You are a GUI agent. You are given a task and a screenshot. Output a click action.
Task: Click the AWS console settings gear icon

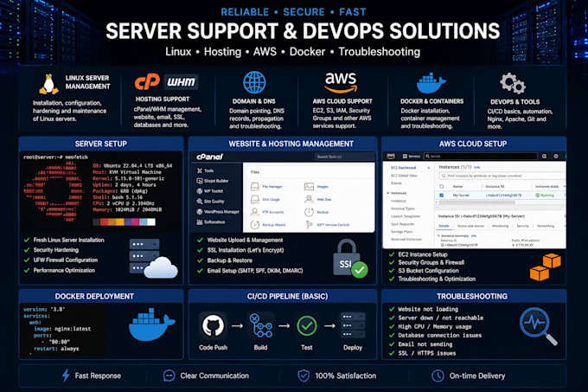556,156
